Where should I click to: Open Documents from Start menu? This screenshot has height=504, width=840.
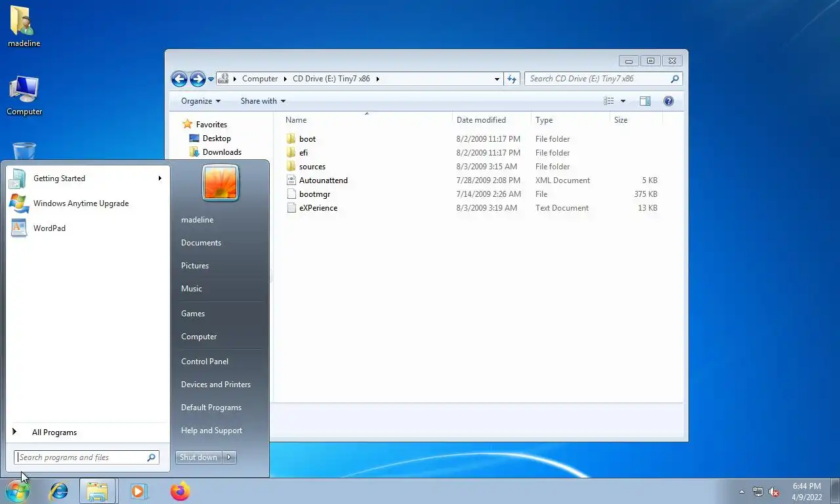pyautogui.click(x=201, y=243)
